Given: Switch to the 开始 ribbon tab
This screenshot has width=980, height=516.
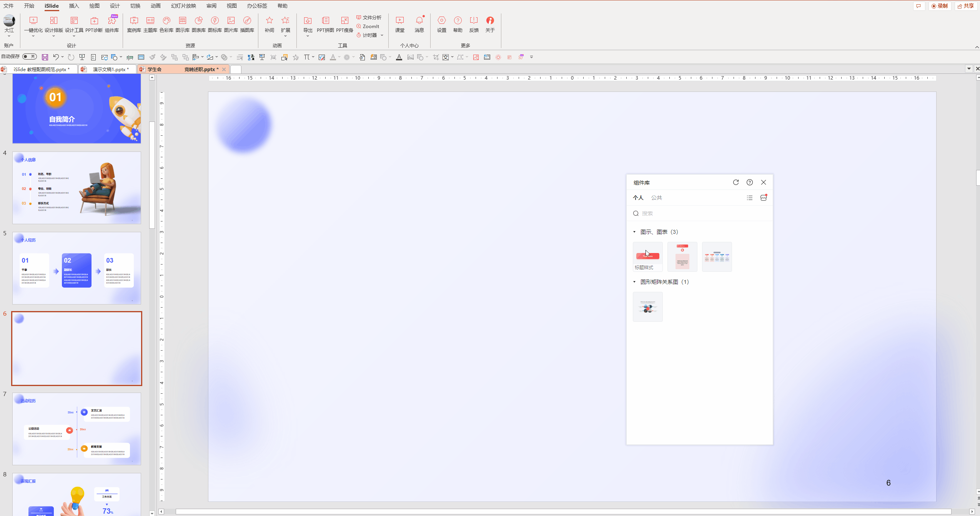Looking at the screenshot, I should click(x=29, y=6).
